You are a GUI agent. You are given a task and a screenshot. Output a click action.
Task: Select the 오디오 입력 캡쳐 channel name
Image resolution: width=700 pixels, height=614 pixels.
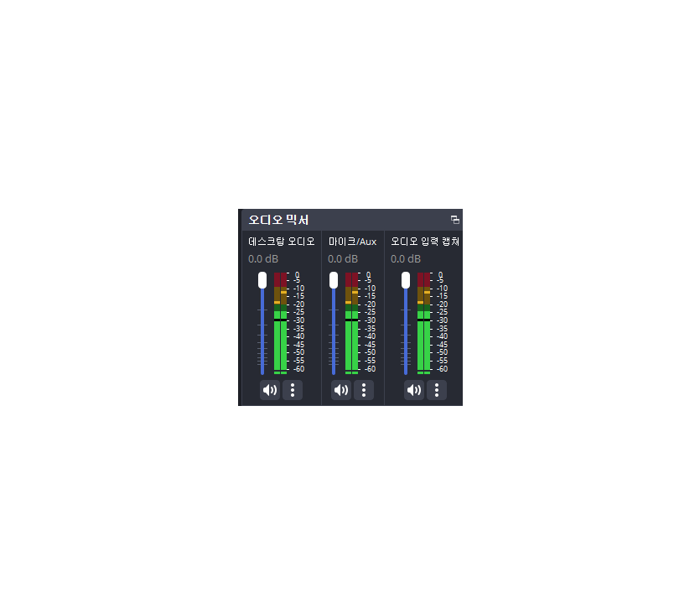[x=425, y=242]
